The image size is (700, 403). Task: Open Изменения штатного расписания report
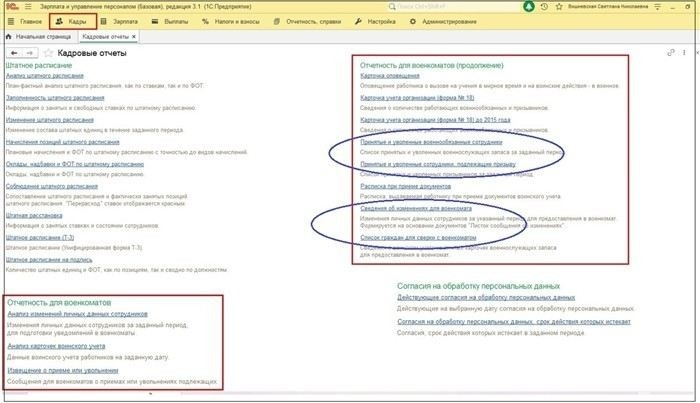[x=50, y=120]
